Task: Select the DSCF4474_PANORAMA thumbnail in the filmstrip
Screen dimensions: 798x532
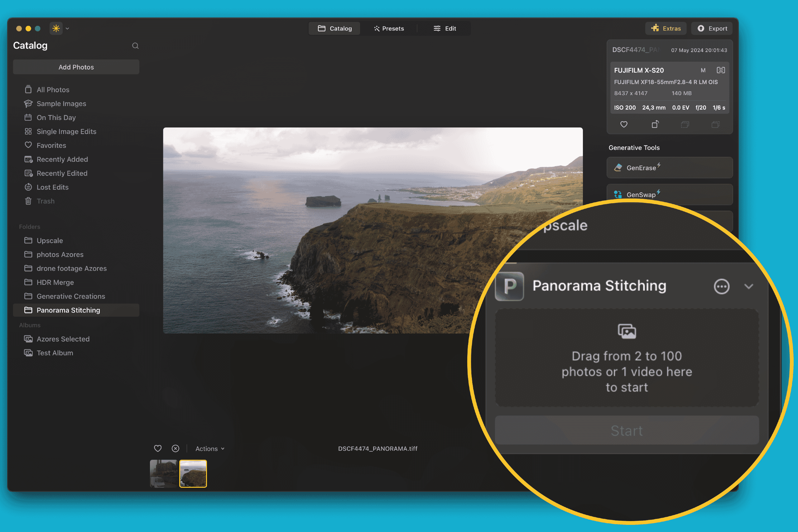Action: (193, 473)
